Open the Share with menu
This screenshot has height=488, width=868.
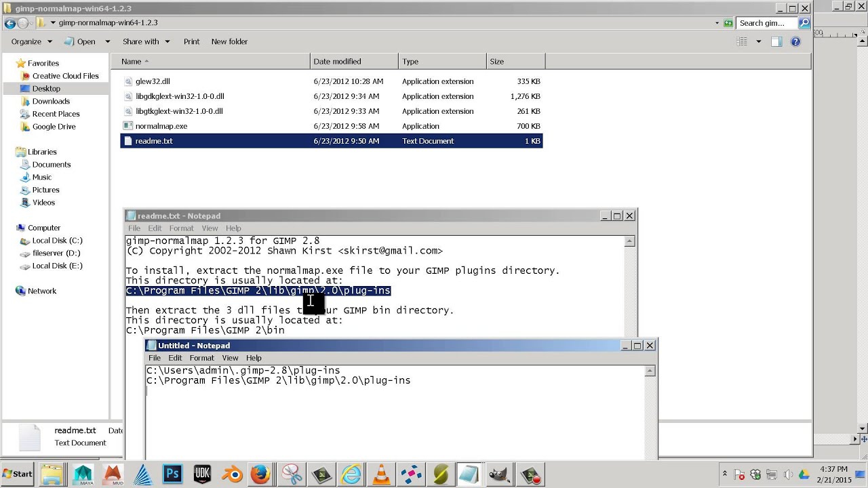click(x=146, y=41)
